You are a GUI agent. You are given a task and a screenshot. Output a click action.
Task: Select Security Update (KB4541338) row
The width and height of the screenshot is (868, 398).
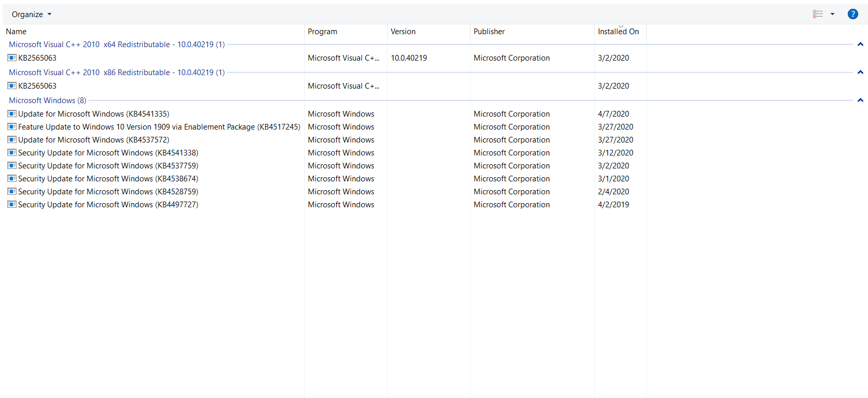click(108, 153)
